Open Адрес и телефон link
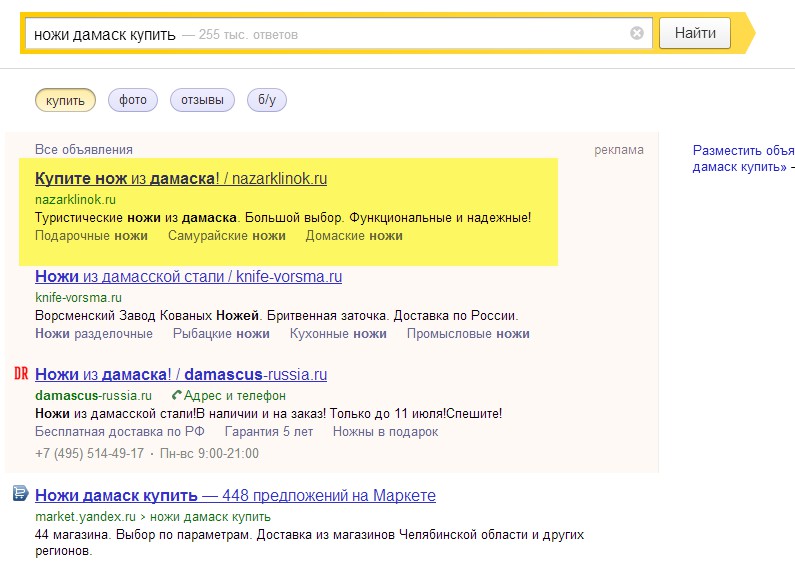This screenshot has width=795, height=579. (x=235, y=395)
